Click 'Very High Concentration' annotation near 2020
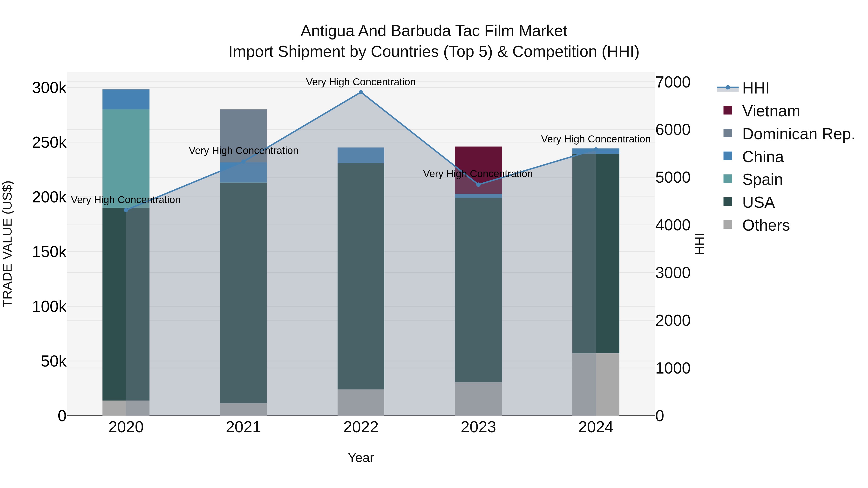The width and height of the screenshot is (868, 488). pos(126,200)
